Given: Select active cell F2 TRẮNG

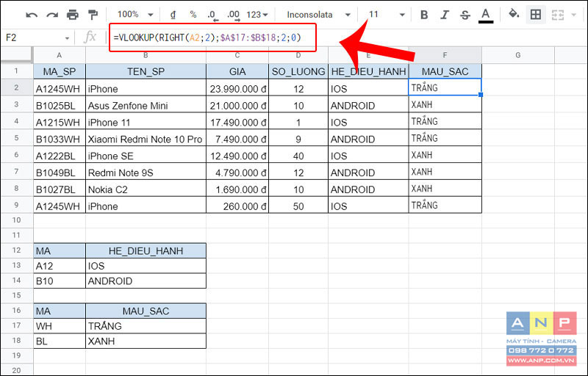Looking at the screenshot, I should coord(445,87).
